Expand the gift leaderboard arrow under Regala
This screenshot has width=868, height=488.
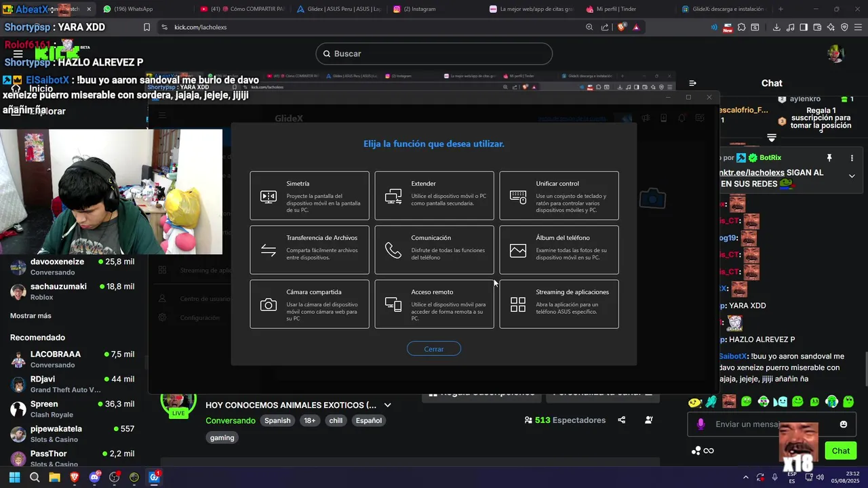point(771,138)
